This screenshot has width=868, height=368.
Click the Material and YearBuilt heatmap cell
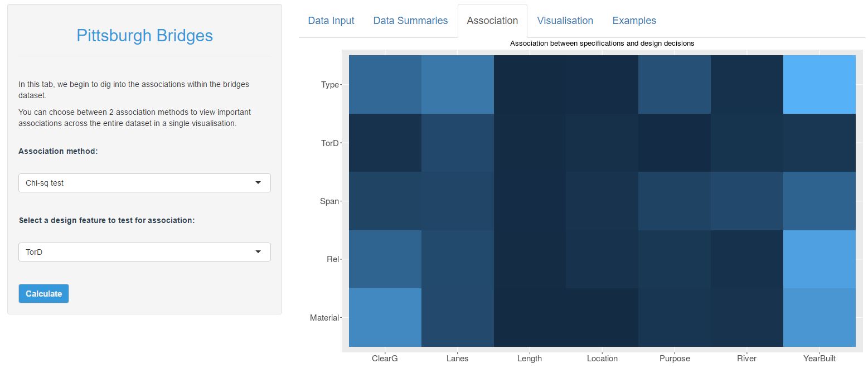pyautogui.click(x=819, y=317)
